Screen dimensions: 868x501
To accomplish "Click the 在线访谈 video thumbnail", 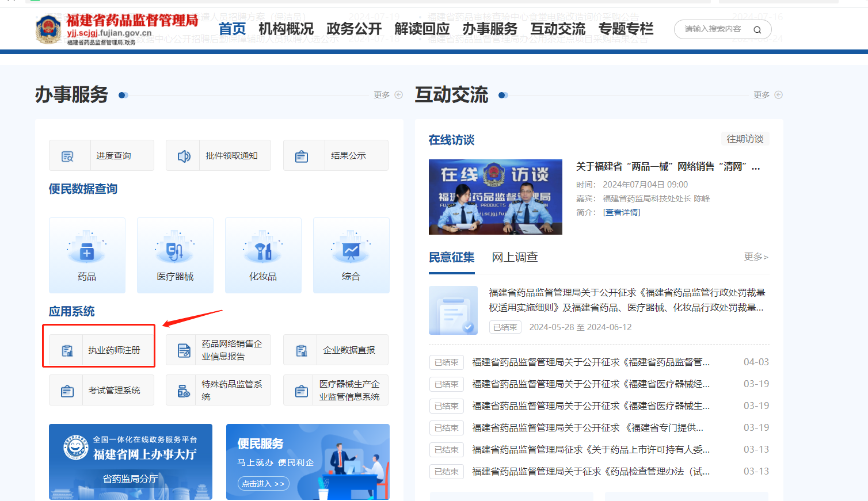I will pos(496,197).
